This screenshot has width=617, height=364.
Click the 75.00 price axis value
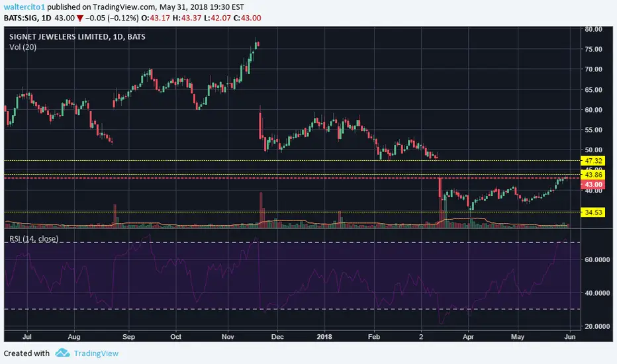tap(593, 49)
